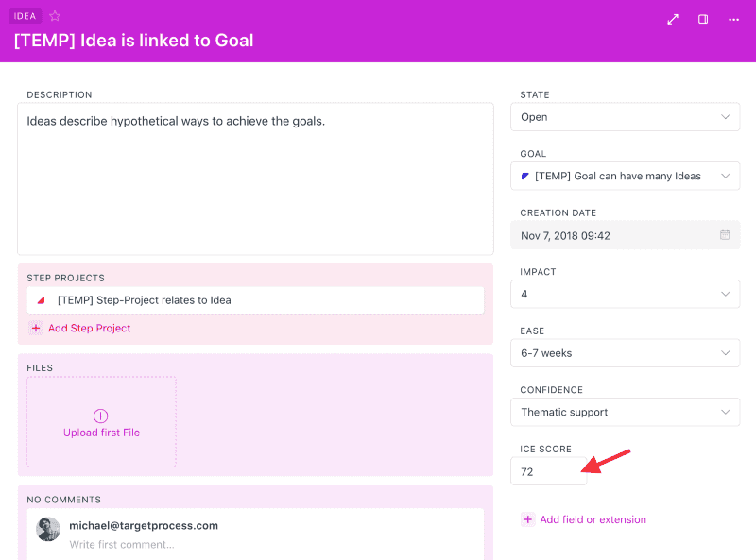Open the Ease dropdown showing 6-7 weeks

[626, 353]
